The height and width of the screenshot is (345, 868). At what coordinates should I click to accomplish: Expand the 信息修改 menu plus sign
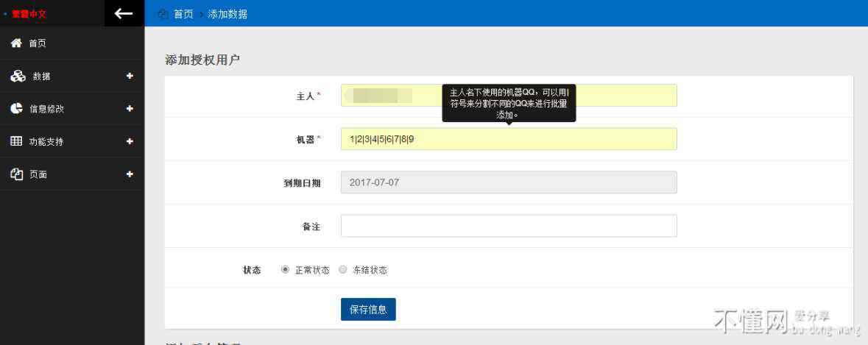(x=130, y=108)
